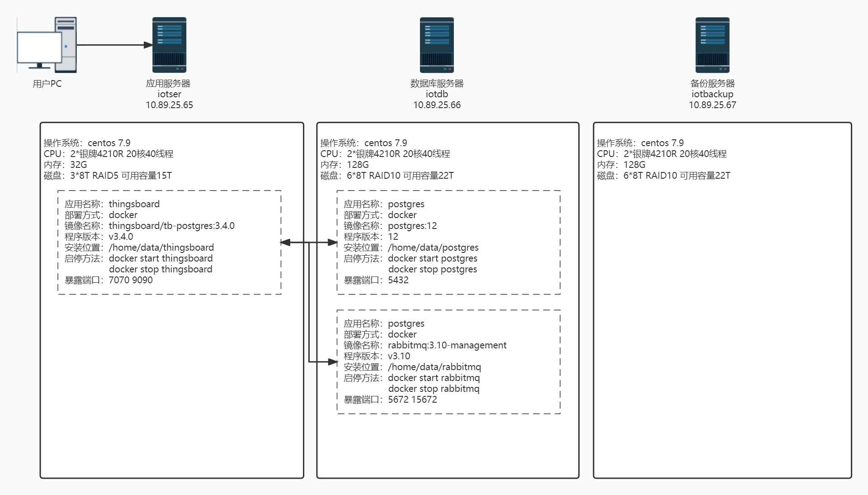Click the user PC computer icon
The height and width of the screenshot is (495, 868).
47,45
